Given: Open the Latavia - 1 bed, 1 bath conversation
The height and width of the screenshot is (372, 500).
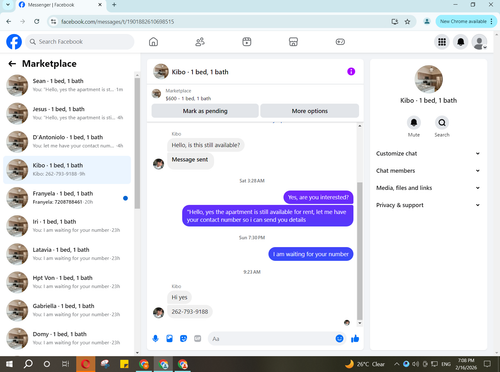Looking at the screenshot, I should pyautogui.click(x=67, y=254).
